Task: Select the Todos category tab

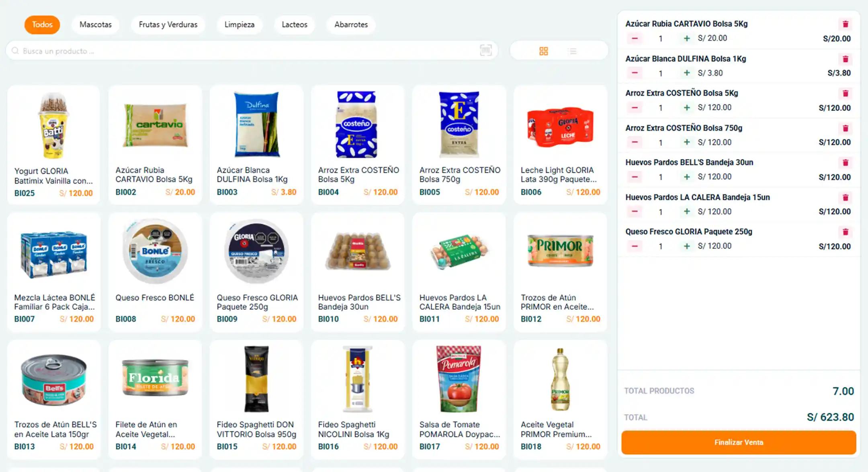Action: (42, 25)
